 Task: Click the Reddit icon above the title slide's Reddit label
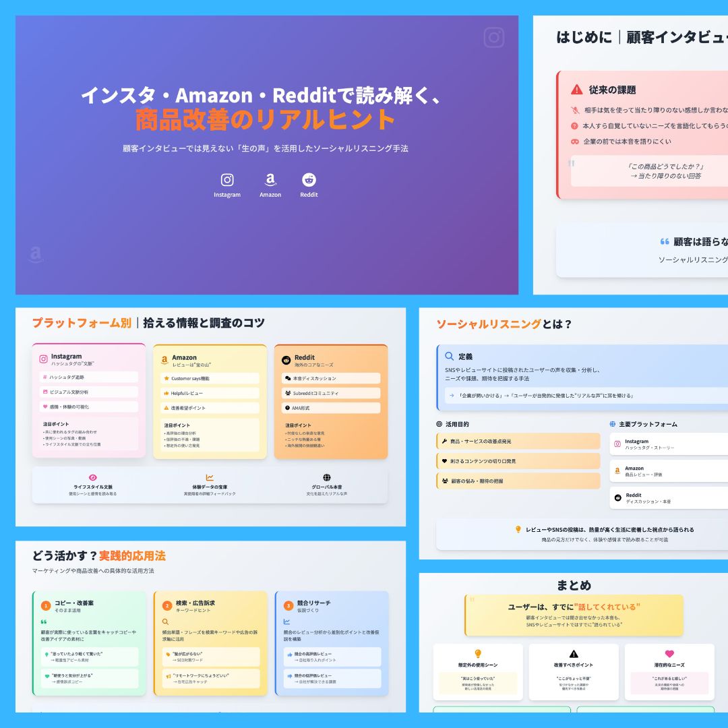(309, 180)
